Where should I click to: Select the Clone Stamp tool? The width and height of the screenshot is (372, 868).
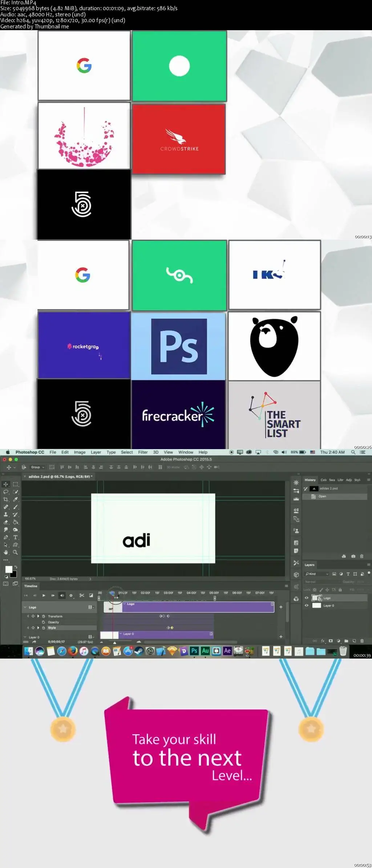[x=6, y=515]
